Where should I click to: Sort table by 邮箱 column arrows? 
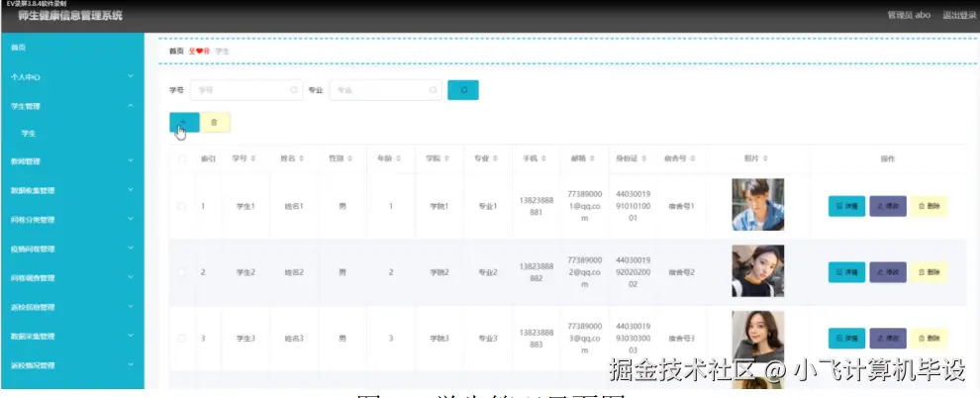click(x=593, y=158)
